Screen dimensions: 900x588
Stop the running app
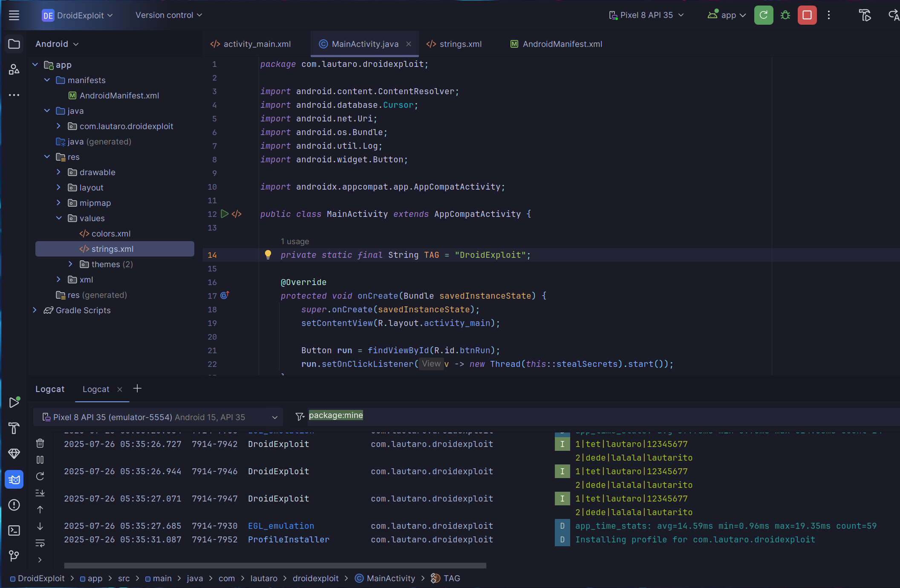(x=807, y=15)
